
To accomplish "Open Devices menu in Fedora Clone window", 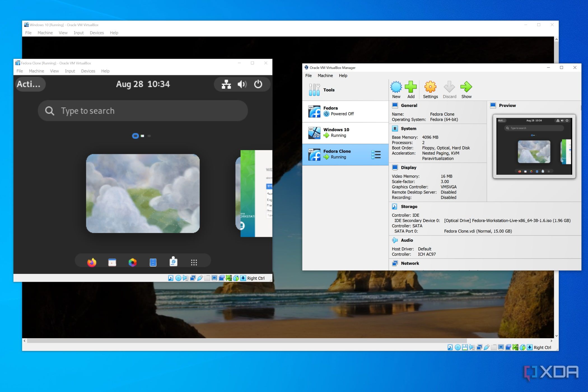I will [88, 71].
